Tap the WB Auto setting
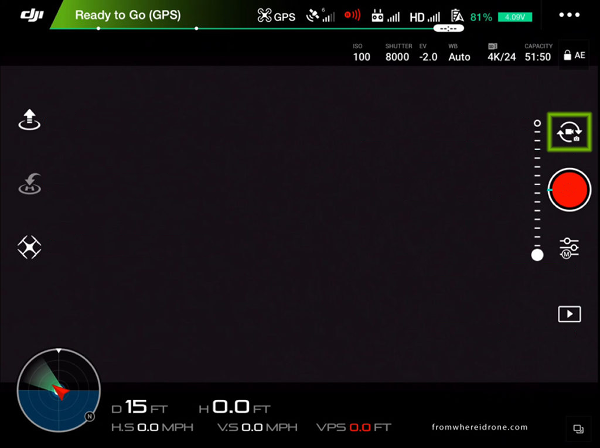Screen dimensions: 600x448 (x=459, y=53)
